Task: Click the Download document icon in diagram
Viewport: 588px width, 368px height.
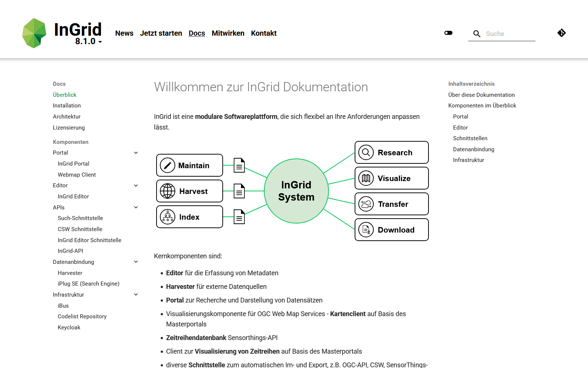Action: click(366, 230)
